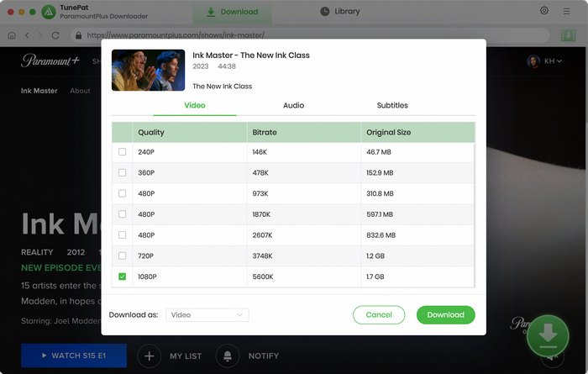Click the floating green download circle
Viewport: 588px width, 374px height.
(548, 335)
